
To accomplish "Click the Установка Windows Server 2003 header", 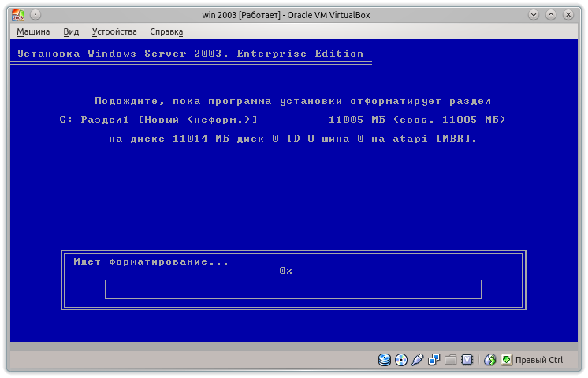I will pos(191,54).
